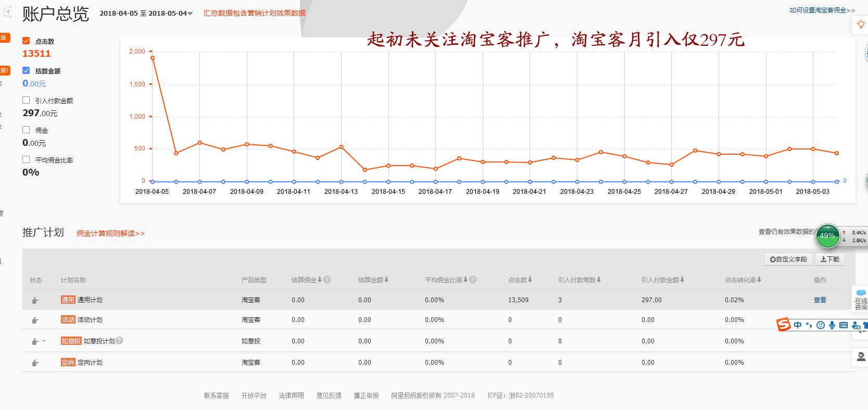
Task: Uncheck the 结算金额 checkbox
Action: (26, 70)
